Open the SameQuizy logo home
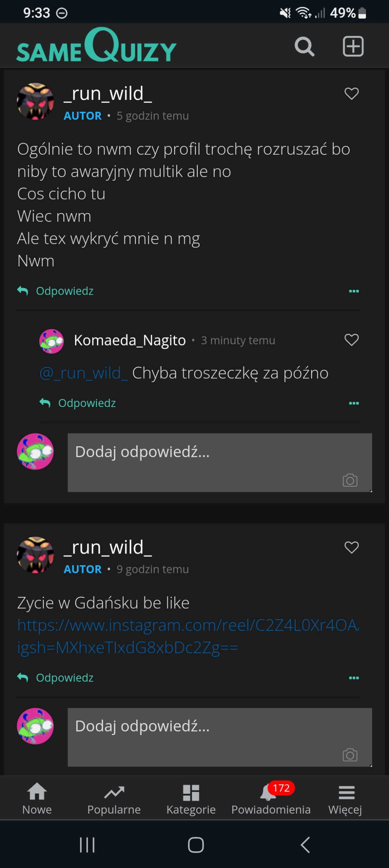 coord(97,46)
